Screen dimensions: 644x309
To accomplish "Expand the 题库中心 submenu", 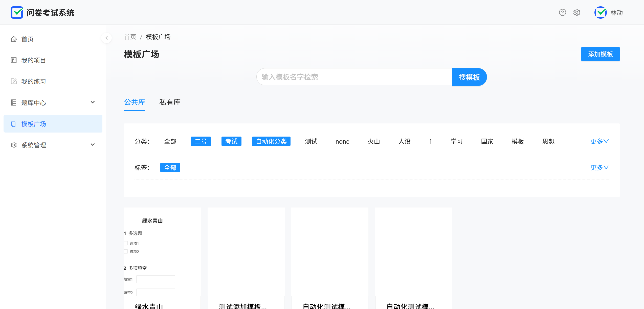I will coord(93,102).
